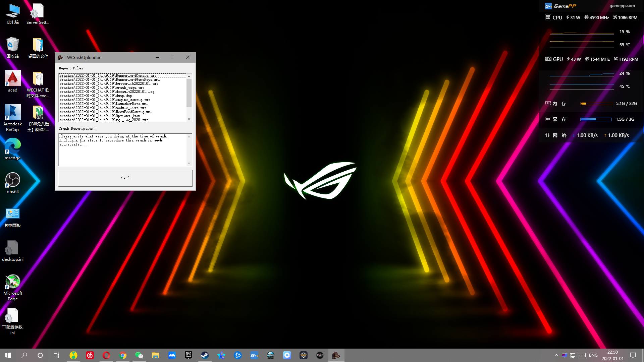Select BannerlordConfig.txt in Report Files list
Screen dimensions: 644x362
122,75
